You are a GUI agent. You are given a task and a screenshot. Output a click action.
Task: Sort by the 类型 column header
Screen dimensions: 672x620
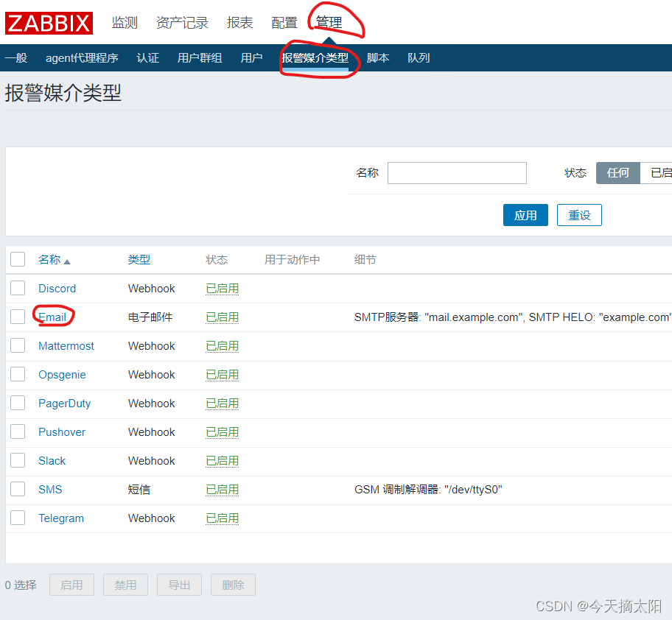139,259
